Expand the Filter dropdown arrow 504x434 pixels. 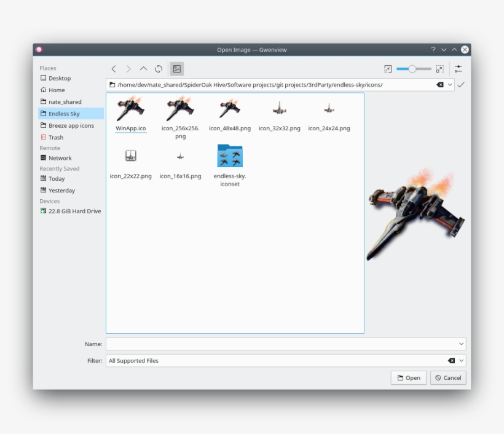coord(461,361)
